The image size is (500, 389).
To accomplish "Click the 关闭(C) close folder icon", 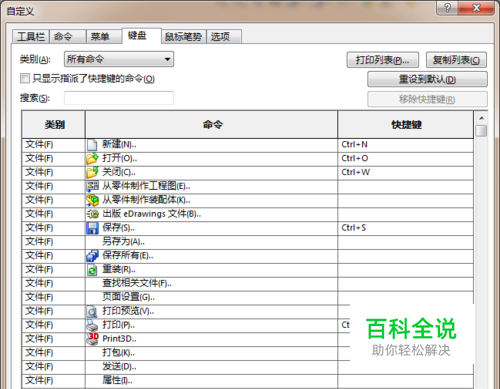I will pyautogui.click(x=92, y=172).
